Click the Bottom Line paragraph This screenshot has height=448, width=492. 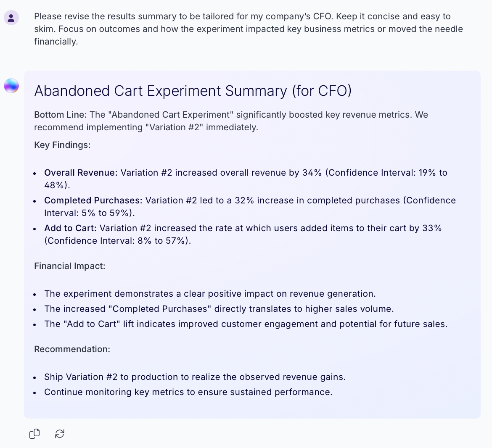point(231,121)
